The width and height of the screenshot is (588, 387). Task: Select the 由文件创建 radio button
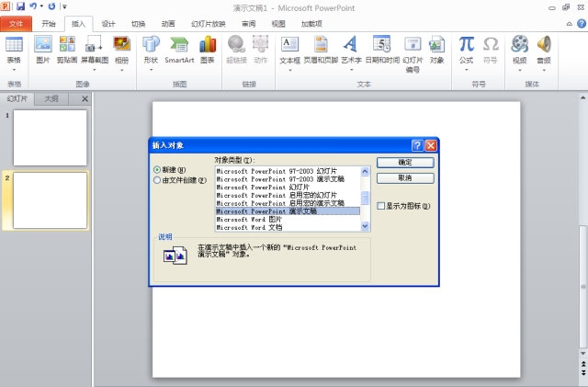point(157,180)
